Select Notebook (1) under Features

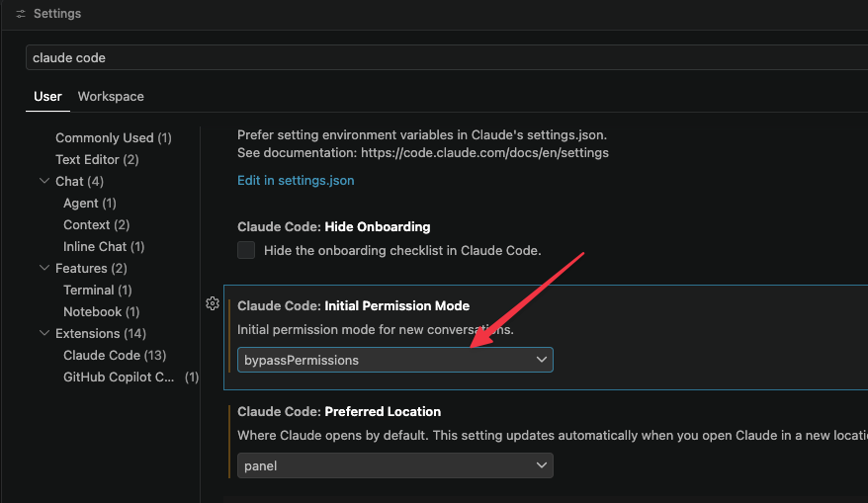pyautogui.click(x=101, y=311)
